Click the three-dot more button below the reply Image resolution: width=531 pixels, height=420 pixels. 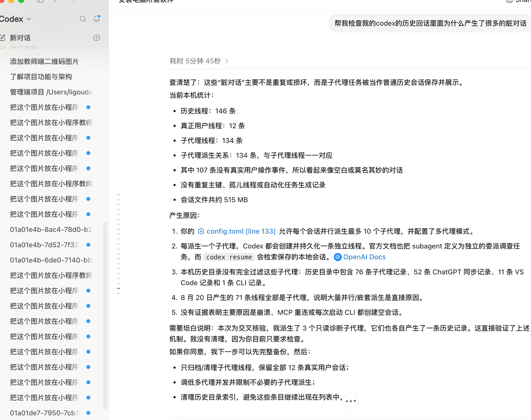click(351, 401)
